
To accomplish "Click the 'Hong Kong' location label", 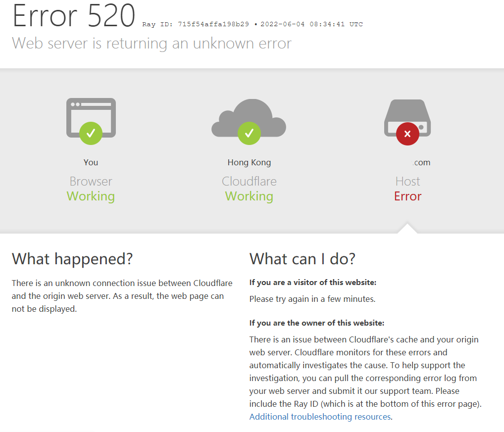I will (249, 162).
